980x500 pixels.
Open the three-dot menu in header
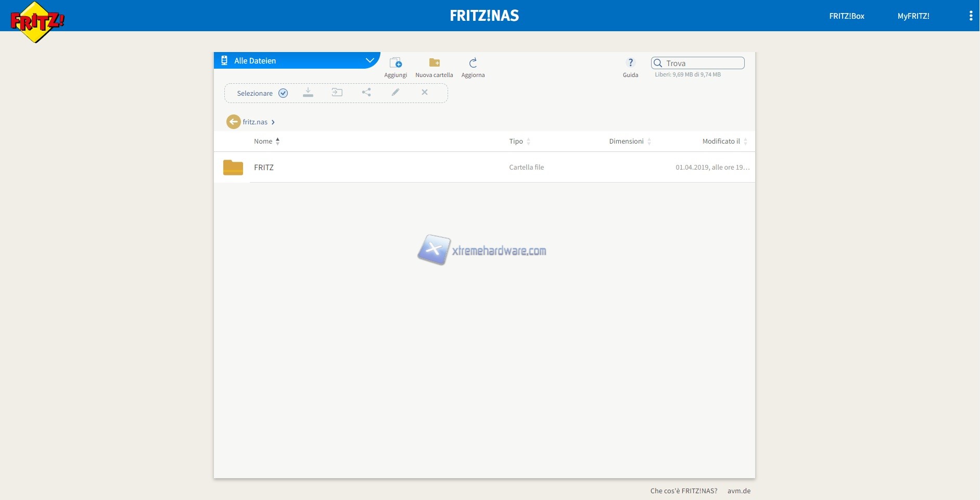[971, 16]
